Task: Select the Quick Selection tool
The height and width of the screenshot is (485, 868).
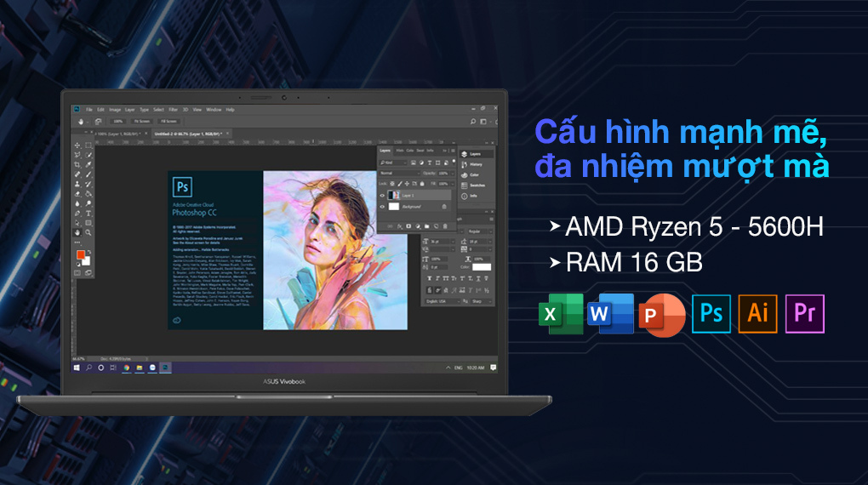Action: (x=88, y=155)
